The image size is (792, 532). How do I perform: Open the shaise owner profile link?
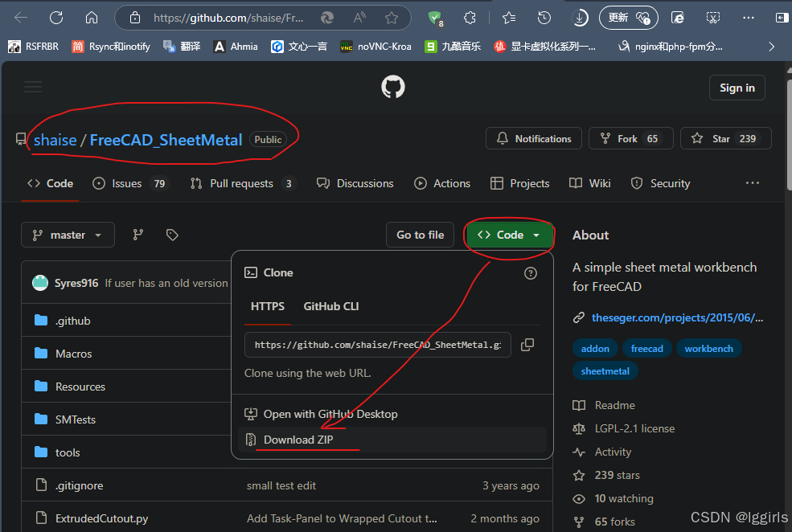point(55,140)
